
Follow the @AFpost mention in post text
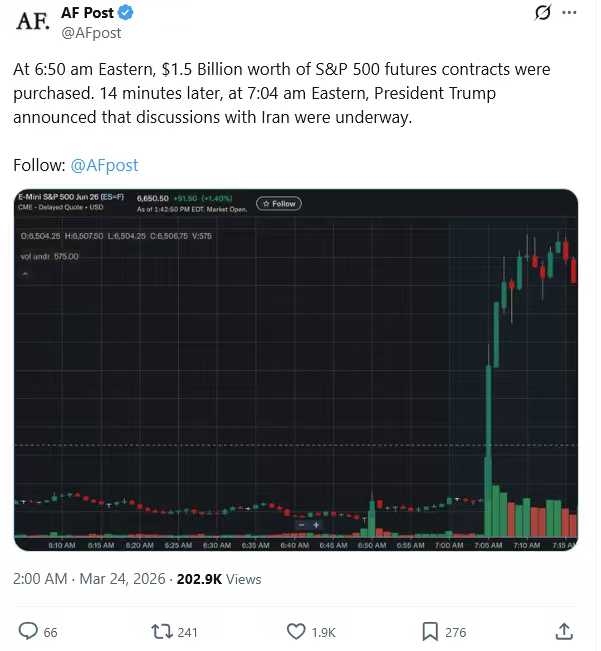104,165
